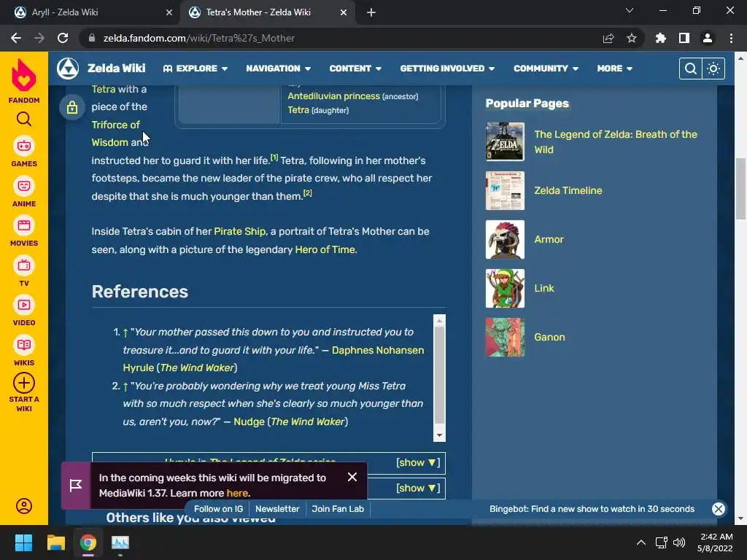The height and width of the screenshot is (560, 747).
Task: Open the TV section icon
Action: pos(24,265)
